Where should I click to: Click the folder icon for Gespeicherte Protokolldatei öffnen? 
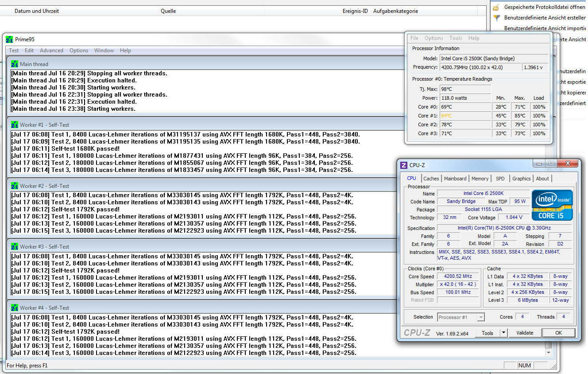pos(496,7)
